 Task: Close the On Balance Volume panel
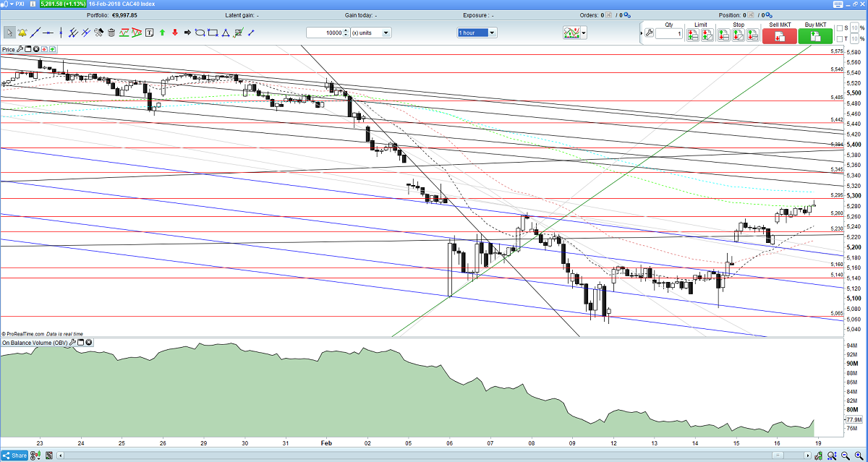click(89, 342)
